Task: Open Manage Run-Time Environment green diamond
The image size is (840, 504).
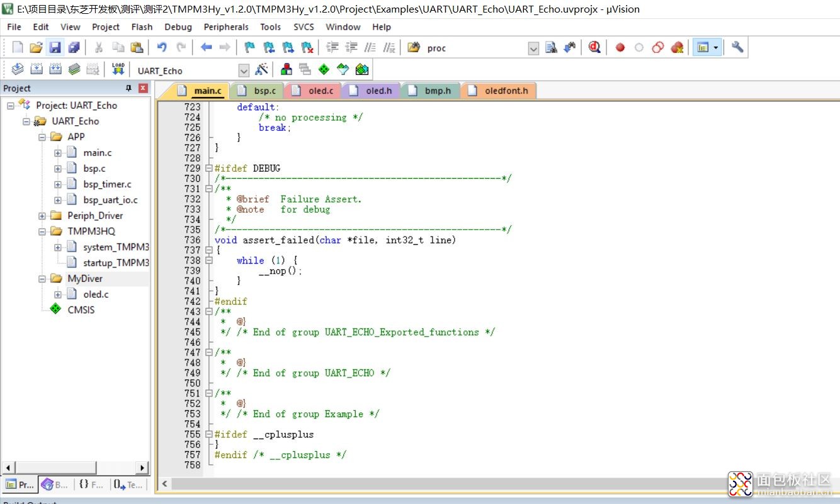Action: click(324, 70)
